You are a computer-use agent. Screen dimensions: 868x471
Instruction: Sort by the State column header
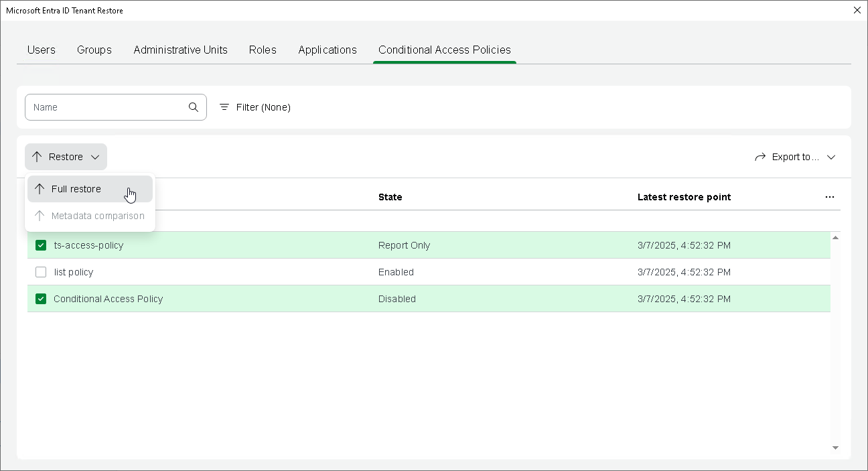[x=390, y=197]
